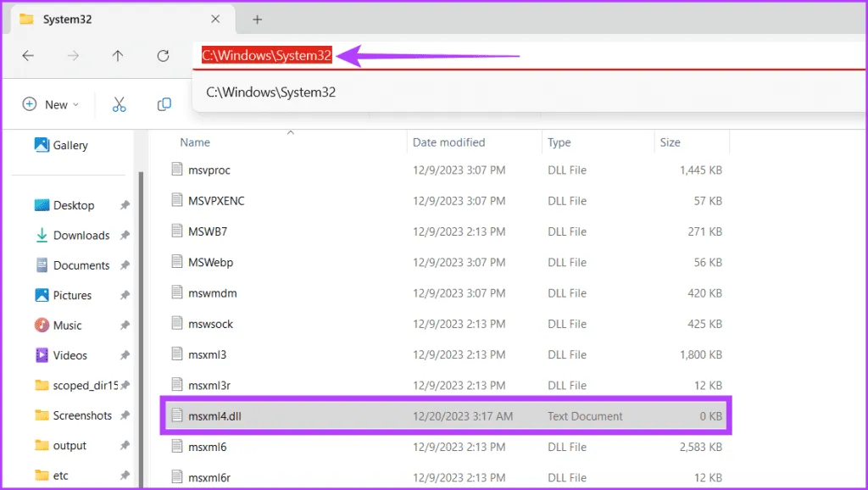Click the Back navigation arrow

click(28, 56)
